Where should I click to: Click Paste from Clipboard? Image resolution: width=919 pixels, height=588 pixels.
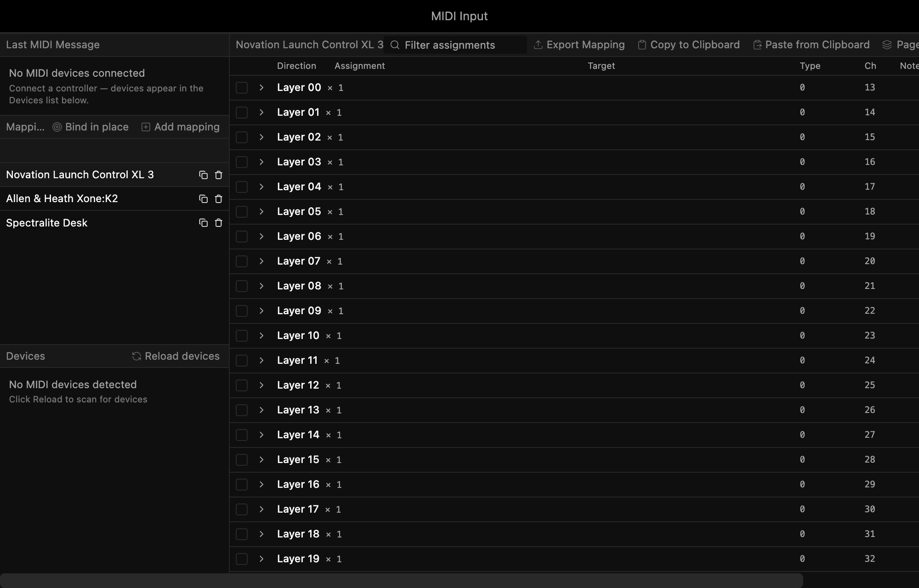click(811, 45)
